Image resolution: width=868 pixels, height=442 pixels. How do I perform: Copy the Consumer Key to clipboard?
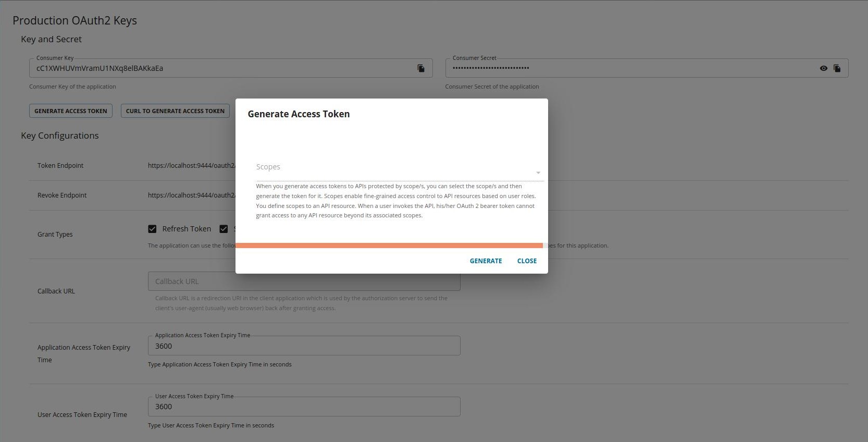click(x=421, y=68)
